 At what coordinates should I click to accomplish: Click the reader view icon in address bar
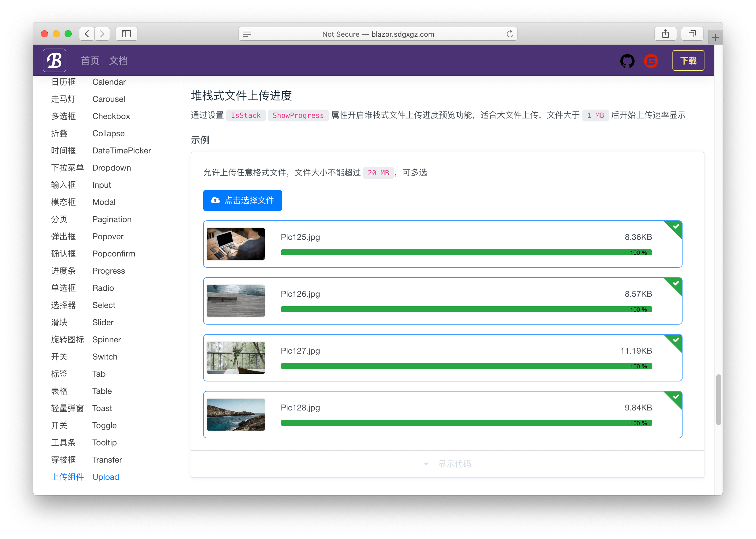click(x=247, y=34)
